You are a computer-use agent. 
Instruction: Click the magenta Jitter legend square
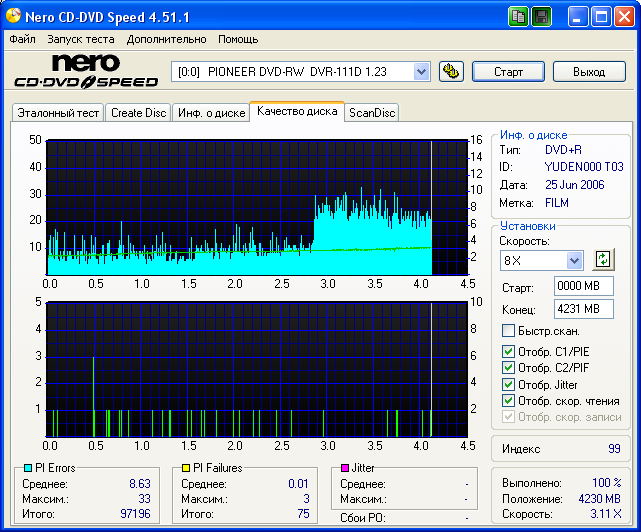344,468
